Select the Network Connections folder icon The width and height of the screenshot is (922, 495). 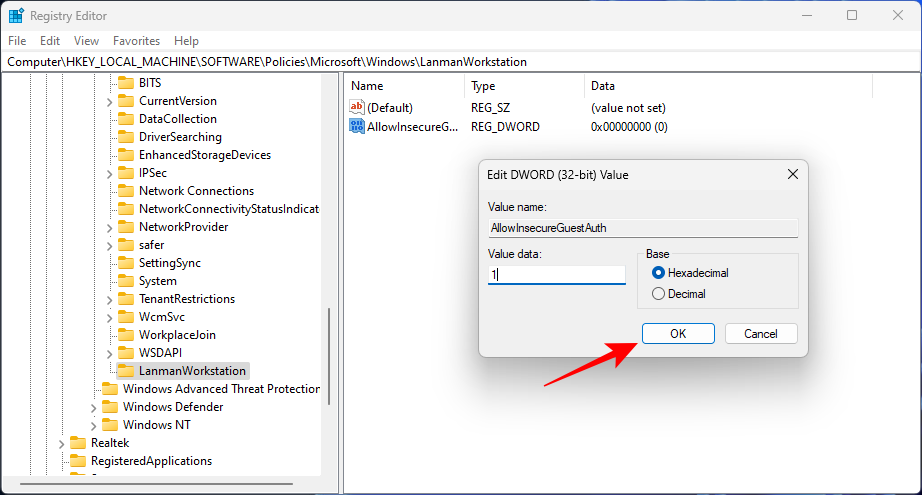126,191
